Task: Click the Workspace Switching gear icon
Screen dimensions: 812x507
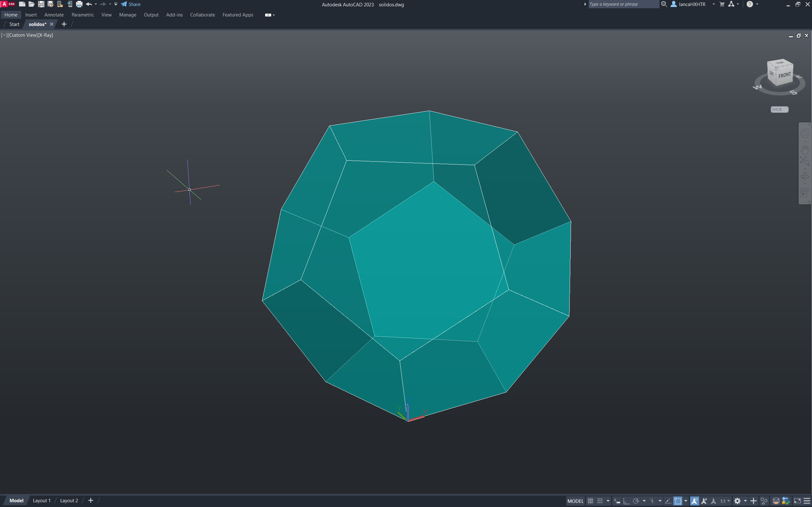Action: [737, 501]
